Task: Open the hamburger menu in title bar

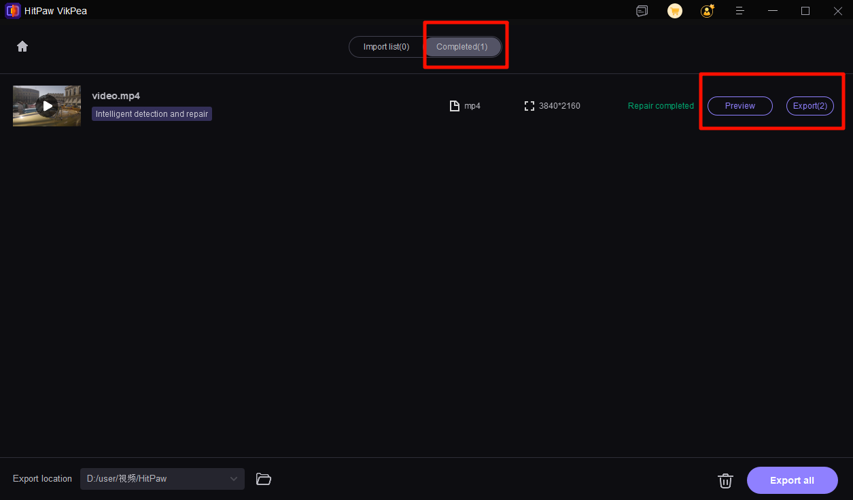Action: (739, 11)
